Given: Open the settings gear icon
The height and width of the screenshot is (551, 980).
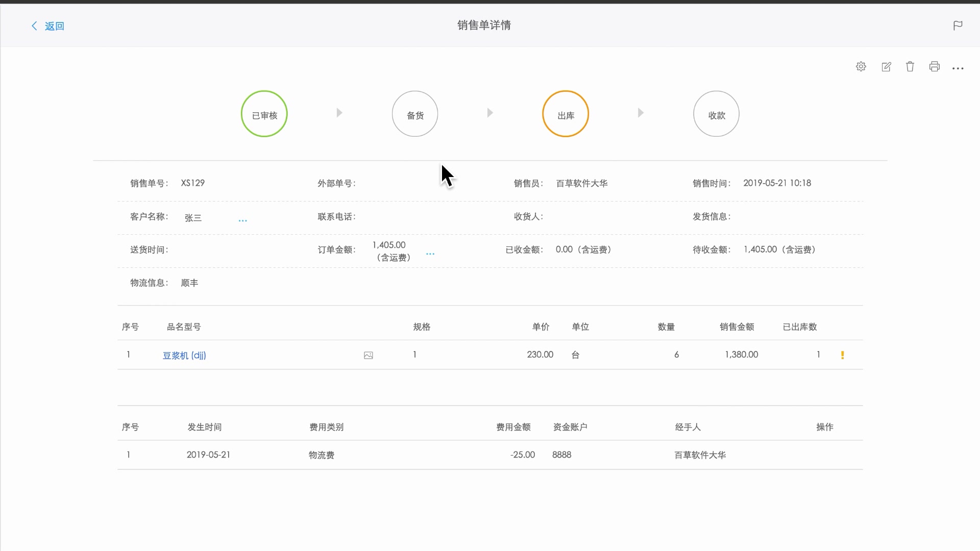Looking at the screenshot, I should (x=861, y=67).
